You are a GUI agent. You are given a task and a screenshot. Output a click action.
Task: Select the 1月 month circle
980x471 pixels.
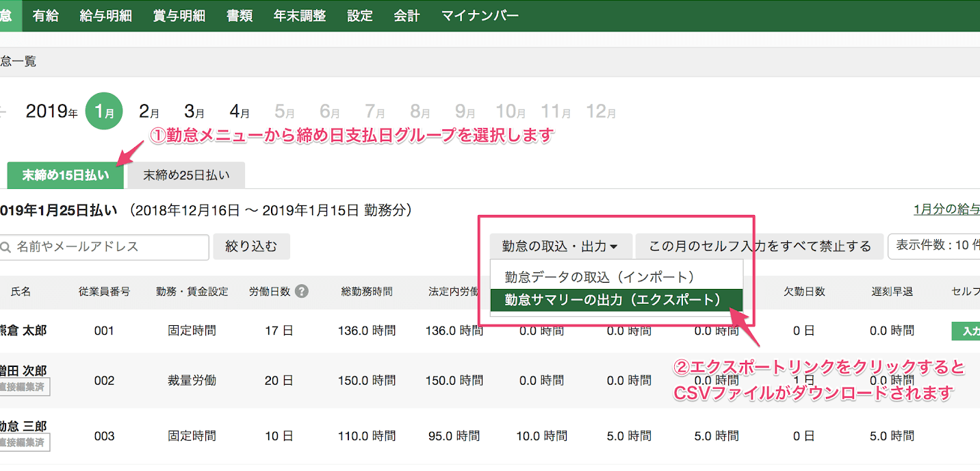[104, 112]
